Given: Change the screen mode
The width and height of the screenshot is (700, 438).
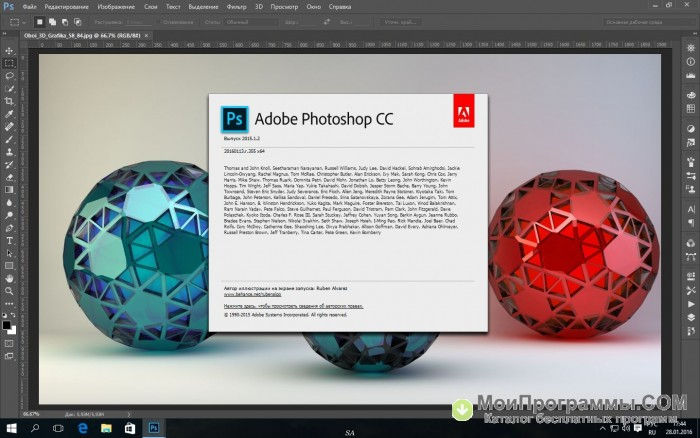Looking at the screenshot, I should pos(9,356).
